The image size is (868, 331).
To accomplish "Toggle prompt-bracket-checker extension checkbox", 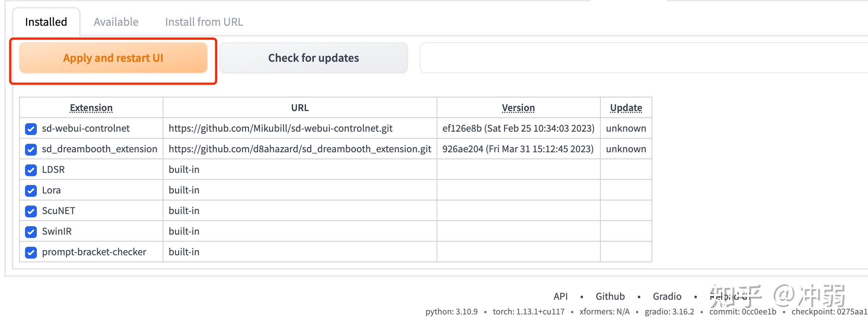I will point(31,252).
